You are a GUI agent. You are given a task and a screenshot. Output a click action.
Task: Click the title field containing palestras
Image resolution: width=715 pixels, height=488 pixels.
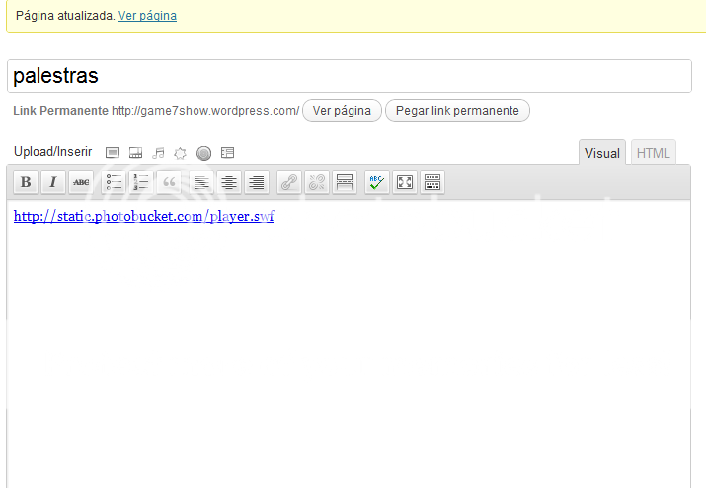pyautogui.click(x=349, y=76)
